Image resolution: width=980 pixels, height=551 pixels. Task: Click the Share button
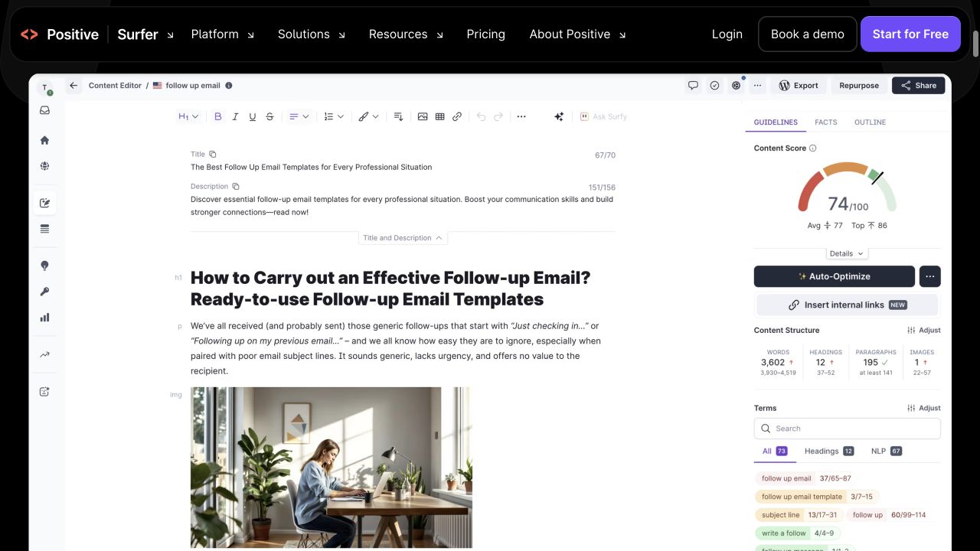(x=919, y=86)
